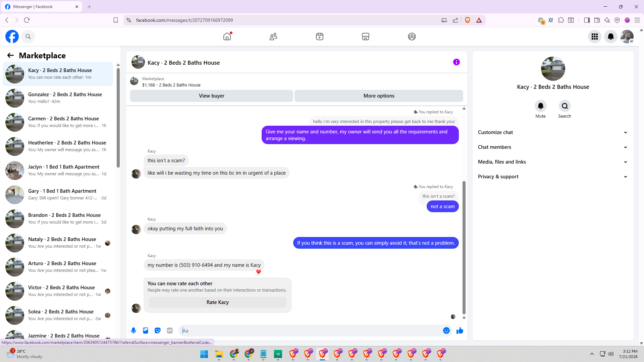Show hidden system tray icons

click(592, 354)
